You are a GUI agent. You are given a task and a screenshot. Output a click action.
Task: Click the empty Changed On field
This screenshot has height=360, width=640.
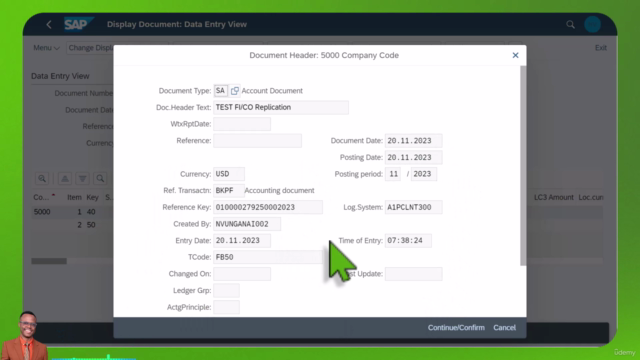(x=242, y=274)
